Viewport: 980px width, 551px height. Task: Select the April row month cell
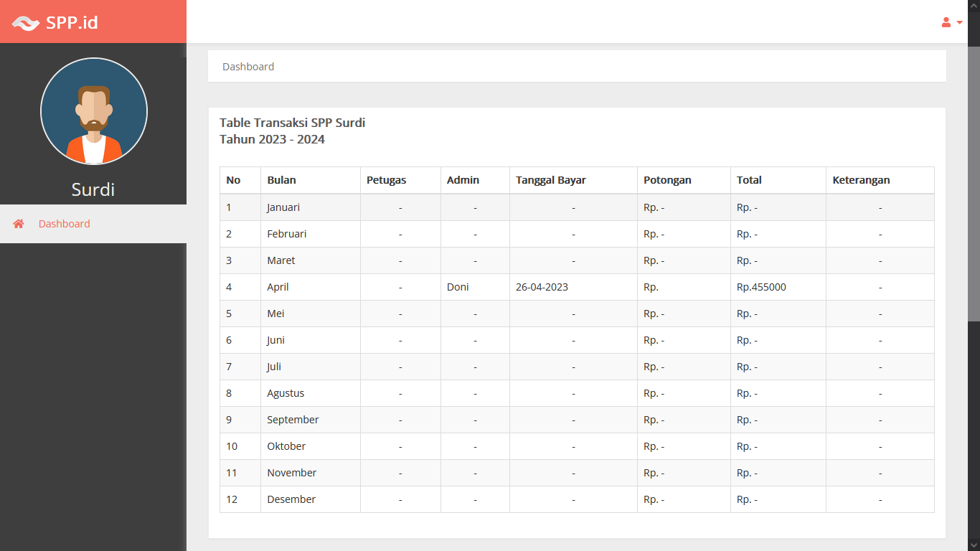click(x=278, y=287)
